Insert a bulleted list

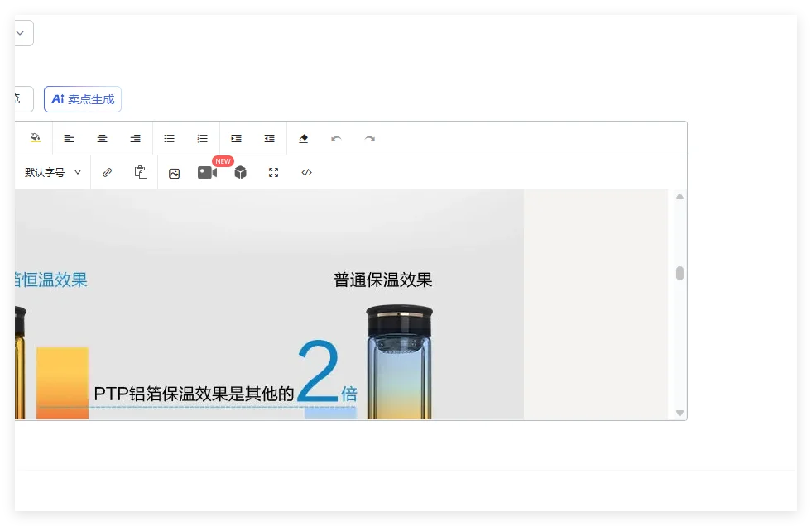[x=170, y=139]
